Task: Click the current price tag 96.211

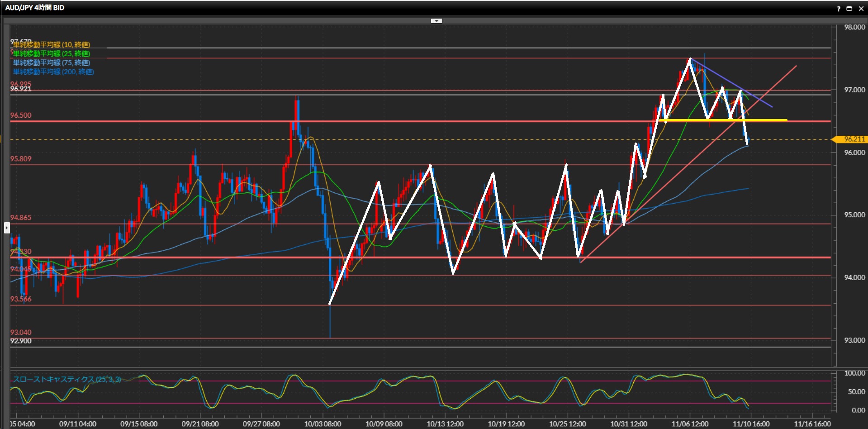Action: [853, 139]
